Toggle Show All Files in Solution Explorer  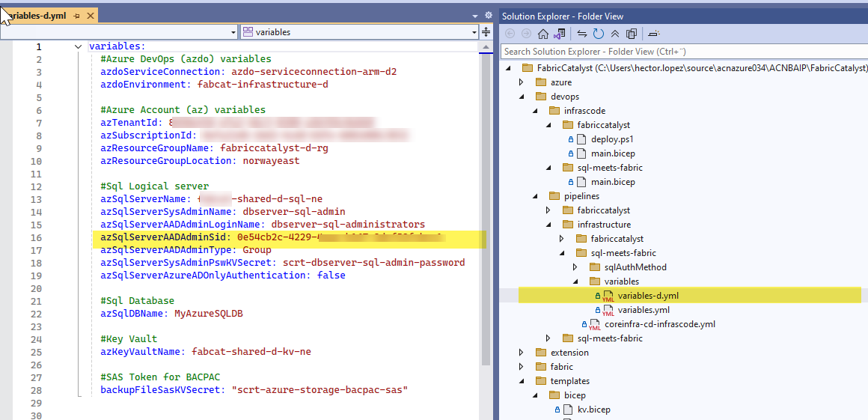tap(632, 34)
